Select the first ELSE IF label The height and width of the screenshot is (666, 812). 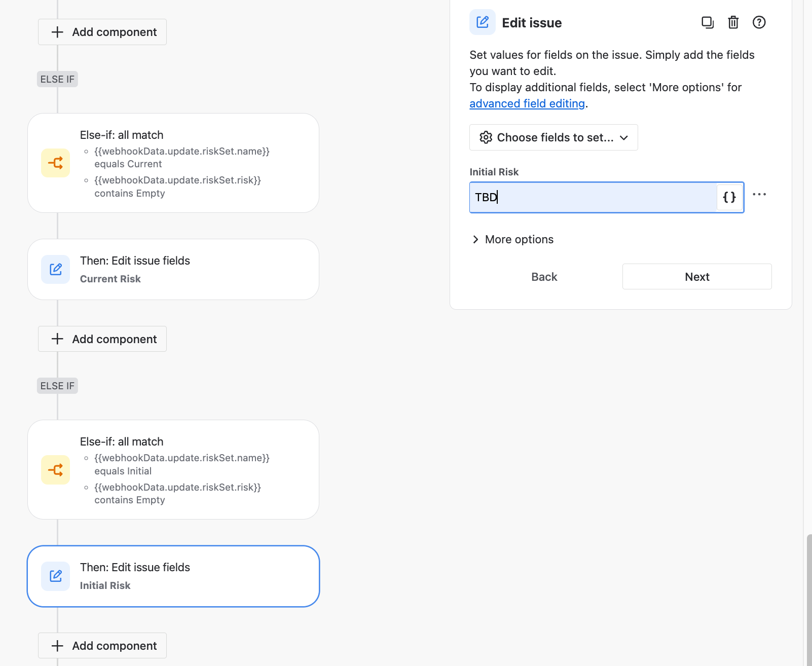(x=57, y=79)
